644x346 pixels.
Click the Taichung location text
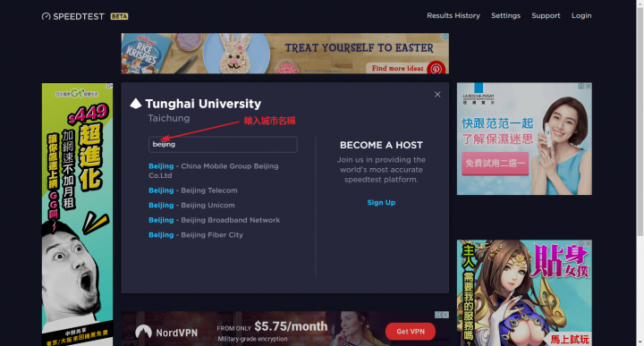click(x=169, y=118)
